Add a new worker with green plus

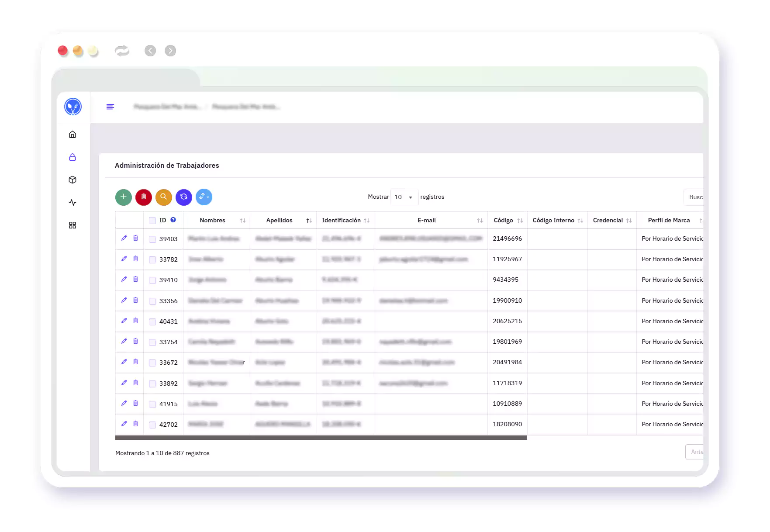pos(124,197)
